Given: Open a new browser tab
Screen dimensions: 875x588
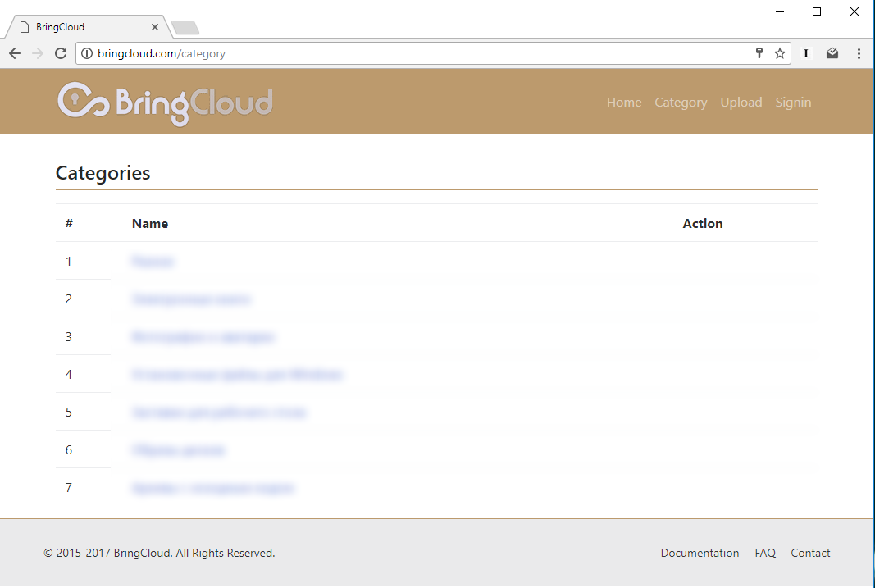Looking at the screenshot, I should 185,25.
